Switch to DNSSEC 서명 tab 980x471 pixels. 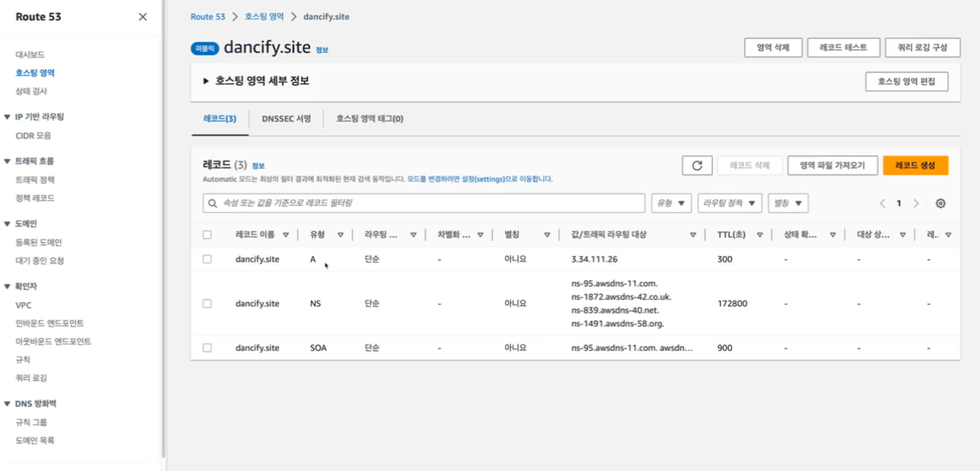point(286,119)
